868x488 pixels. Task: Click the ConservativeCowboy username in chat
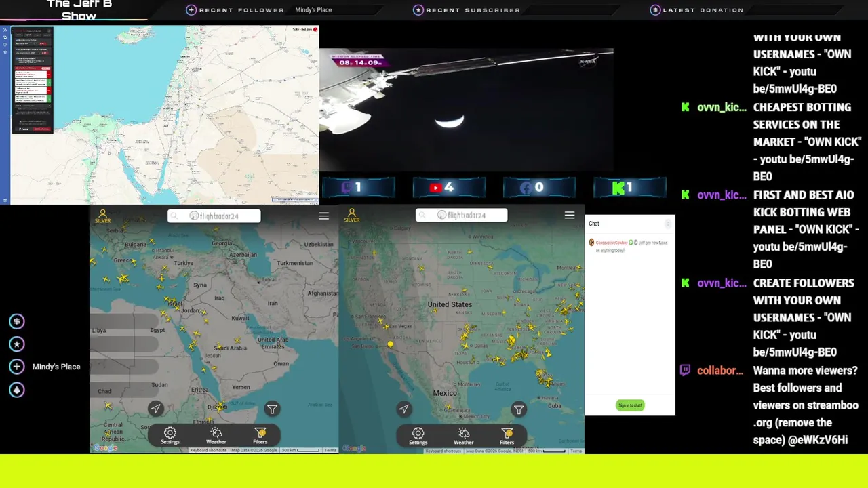(x=612, y=243)
